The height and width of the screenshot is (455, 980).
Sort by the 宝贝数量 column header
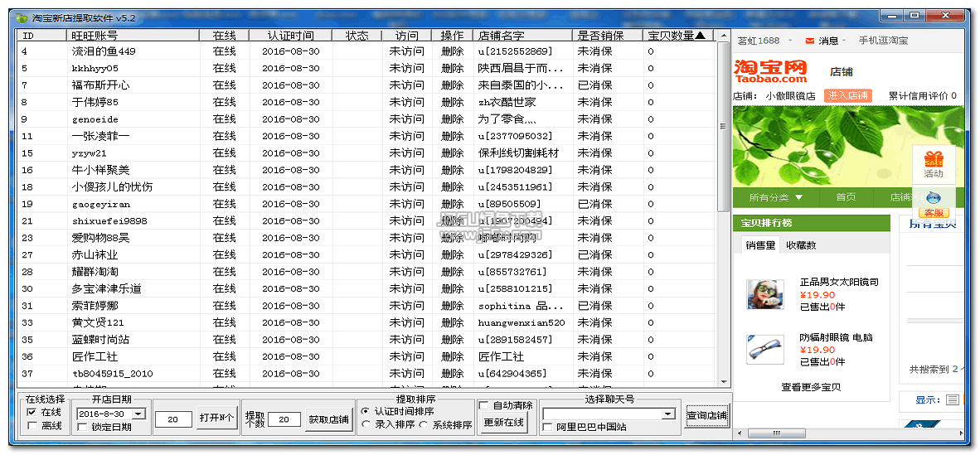click(679, 36)
